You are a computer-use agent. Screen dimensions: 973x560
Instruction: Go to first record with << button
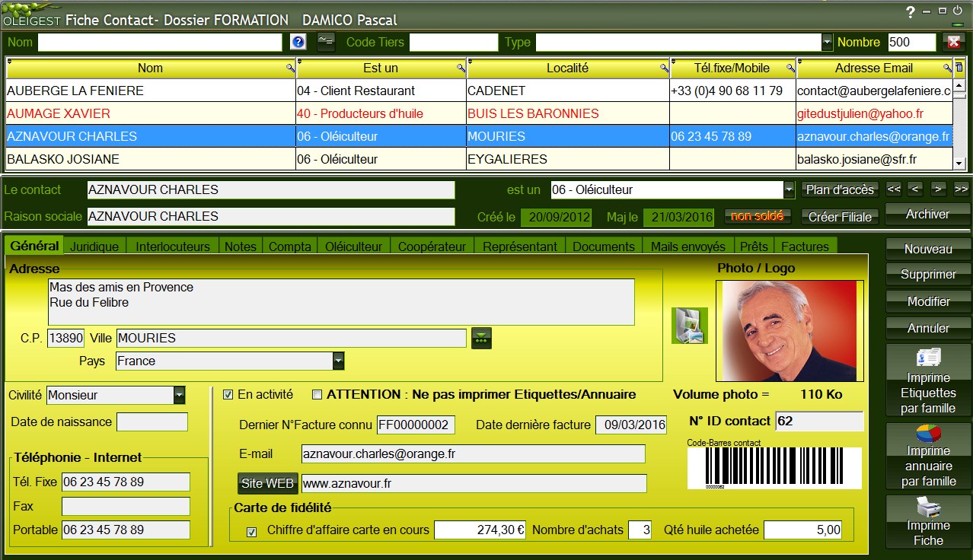coord(894,189)
